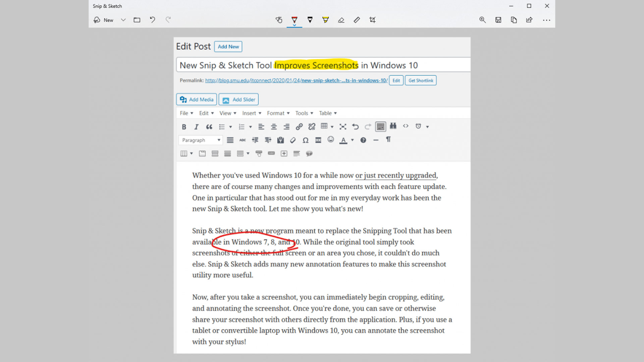Expand the clock icon dropdown arrow
The image size is (644, 362).
(x=427, y=127)
